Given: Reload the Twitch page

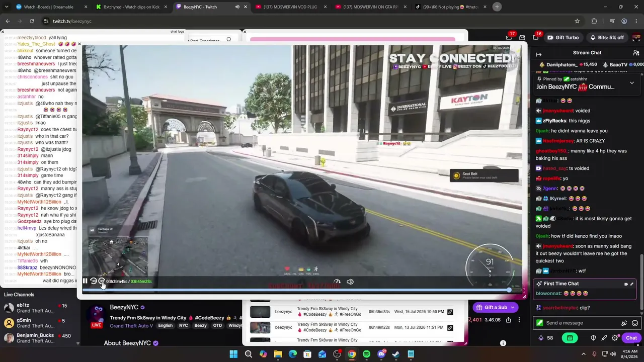Looking at the screenshot, I should click(x=32, y=21).
